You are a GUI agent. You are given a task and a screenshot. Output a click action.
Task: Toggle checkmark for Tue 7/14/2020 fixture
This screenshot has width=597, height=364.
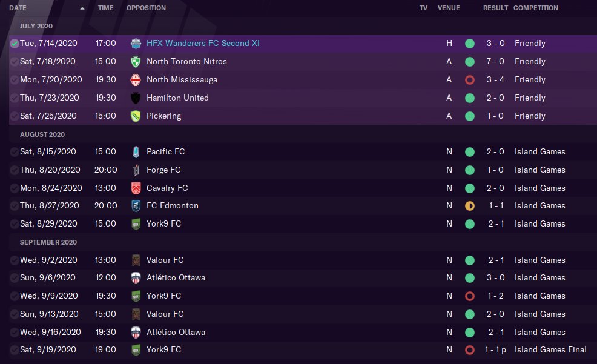click(x=15, y=44)
